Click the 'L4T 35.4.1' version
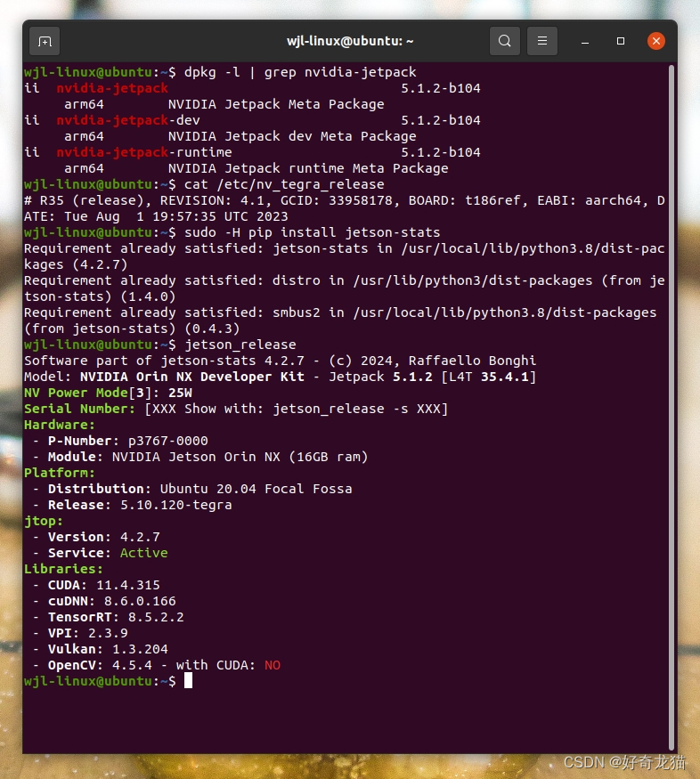Screen dimensions: 700x779 click(x=488, y=377)
